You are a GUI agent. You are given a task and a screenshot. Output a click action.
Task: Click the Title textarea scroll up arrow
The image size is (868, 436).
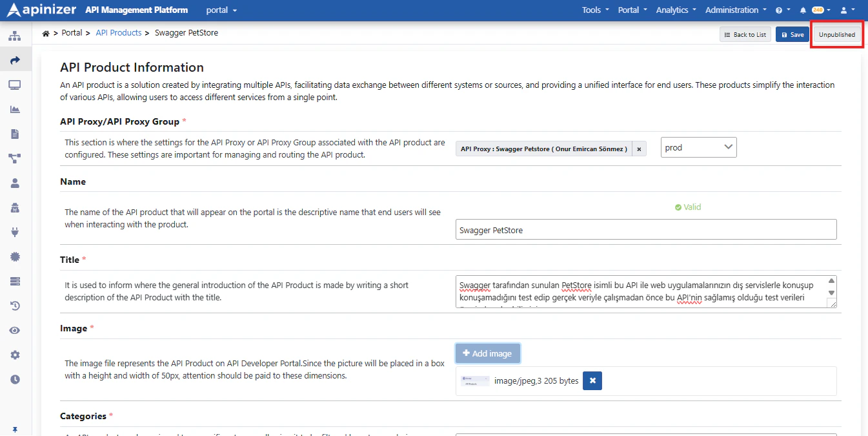[x=831, y=281]
